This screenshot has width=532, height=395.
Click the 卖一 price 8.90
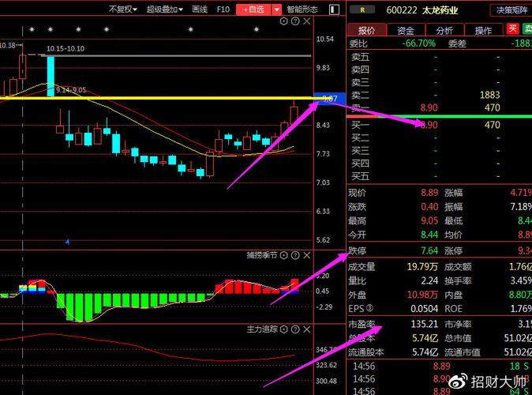pos(429,107)
